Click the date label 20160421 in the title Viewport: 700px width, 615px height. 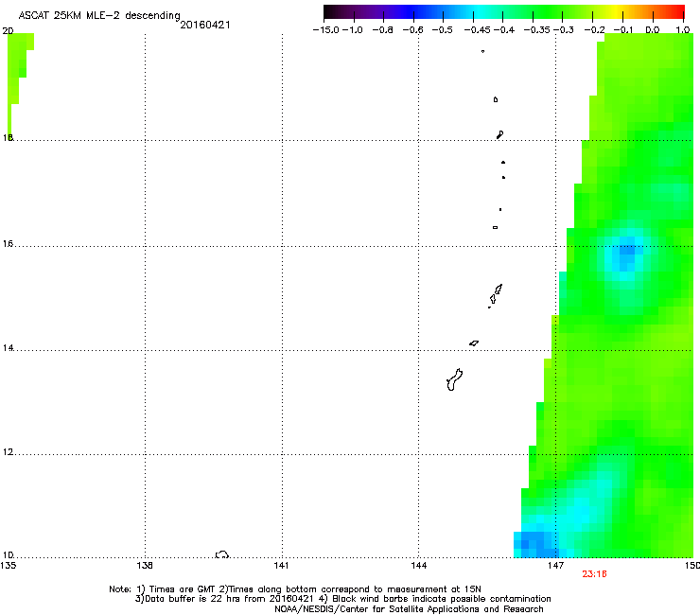205,25
